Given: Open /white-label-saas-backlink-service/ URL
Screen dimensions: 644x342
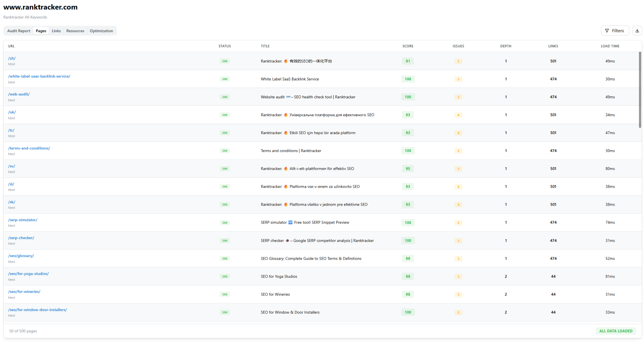Looking at the screenshot, I should click(x=39, y=76).
